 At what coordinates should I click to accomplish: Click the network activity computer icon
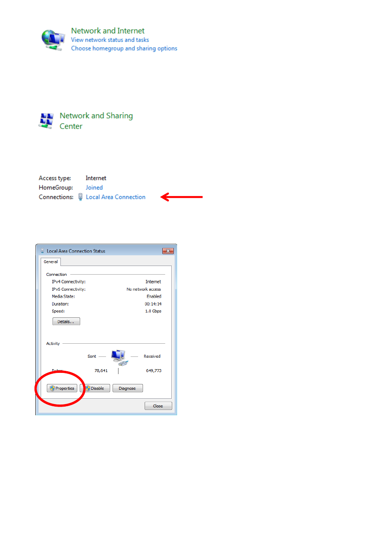120,358
